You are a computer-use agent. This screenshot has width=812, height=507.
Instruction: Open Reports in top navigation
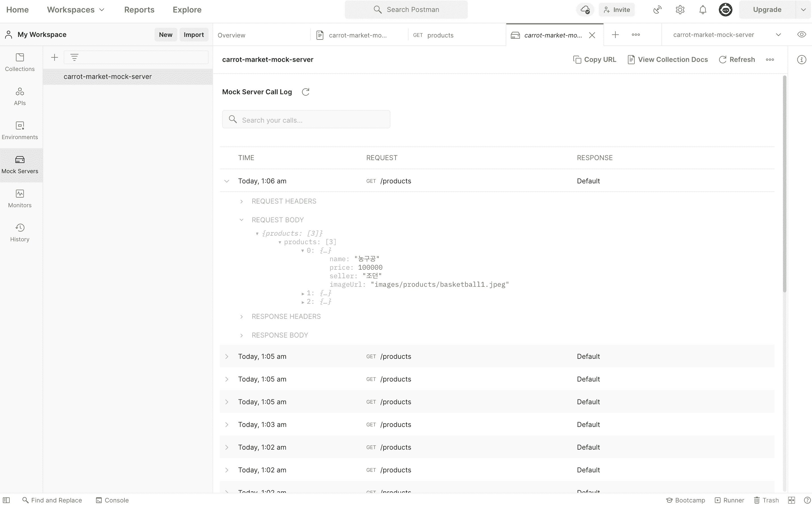click(139, 10)
